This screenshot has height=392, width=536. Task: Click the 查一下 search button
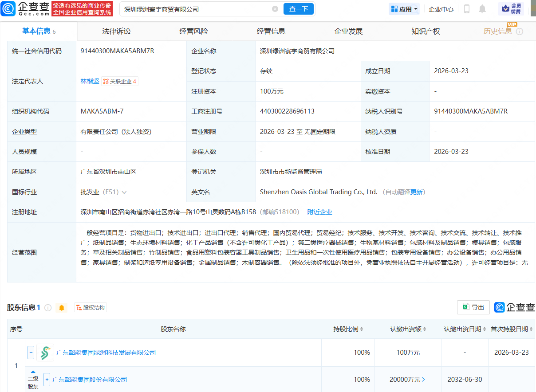click(298, 9)
